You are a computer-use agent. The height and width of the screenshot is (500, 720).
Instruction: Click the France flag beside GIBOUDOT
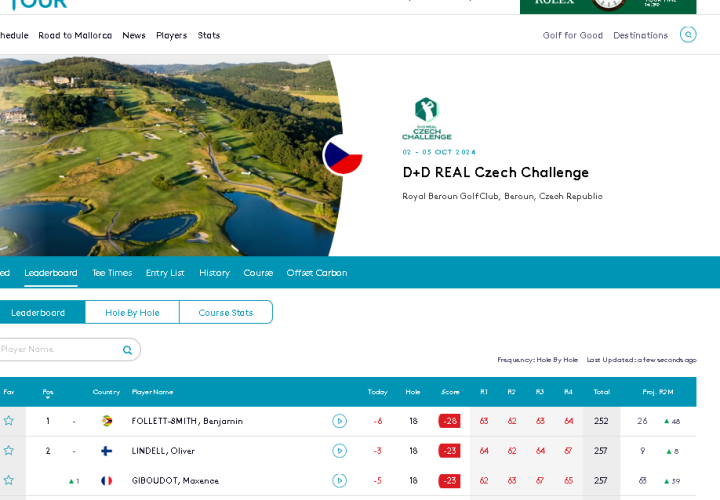click(107, 481)
